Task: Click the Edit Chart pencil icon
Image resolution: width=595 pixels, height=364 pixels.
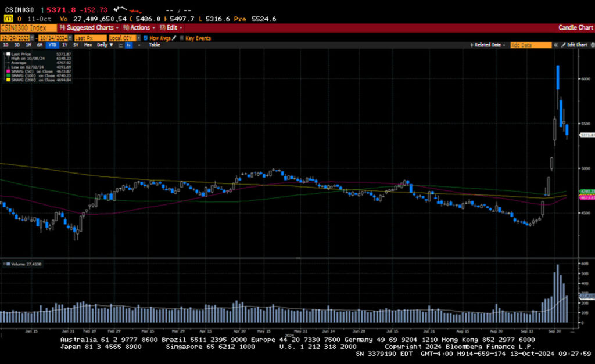Action: point(564,45)
